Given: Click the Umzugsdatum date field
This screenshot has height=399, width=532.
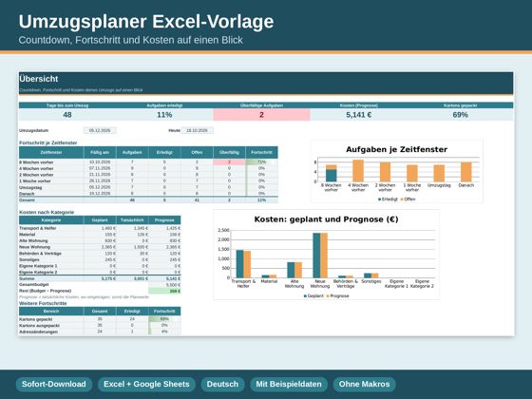Looking at the screenshot, I should coord(100,130).
